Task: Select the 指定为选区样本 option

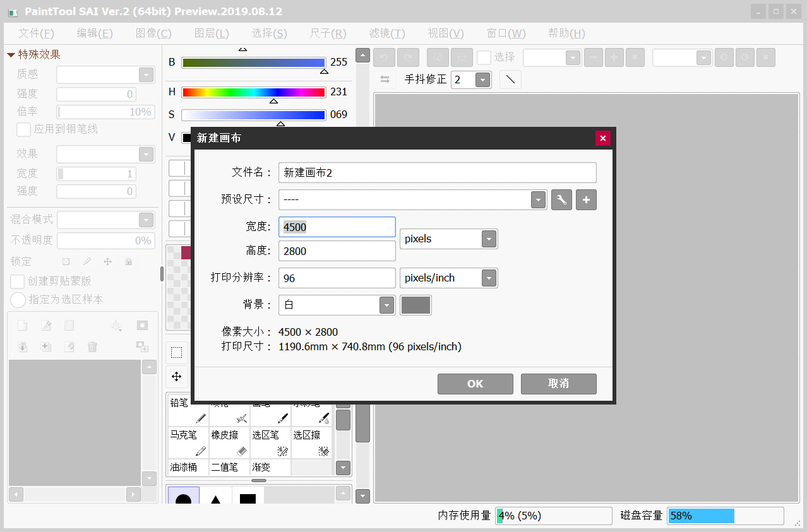Action: click(x=18, y=299)
